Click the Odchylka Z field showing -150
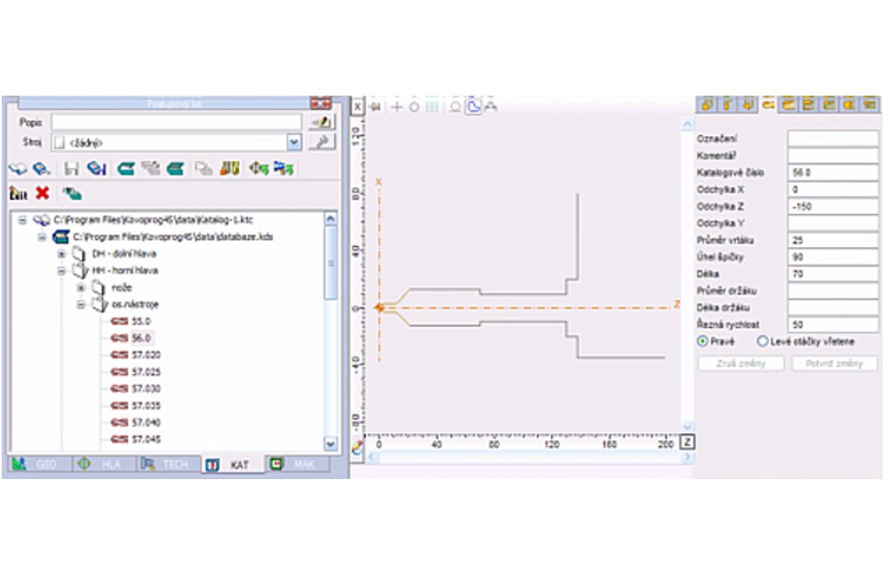 tap(833, 206)
